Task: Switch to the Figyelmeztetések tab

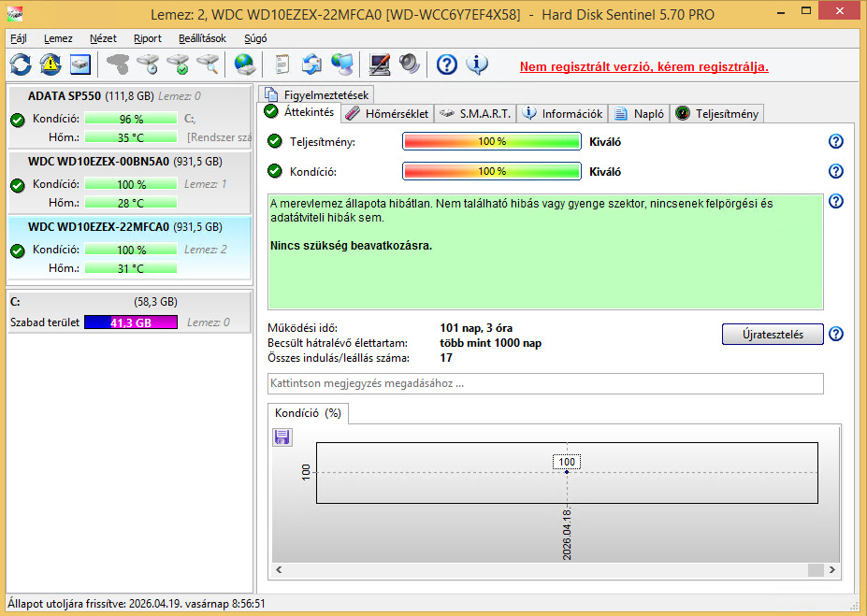Action: (x=317, y=94)
